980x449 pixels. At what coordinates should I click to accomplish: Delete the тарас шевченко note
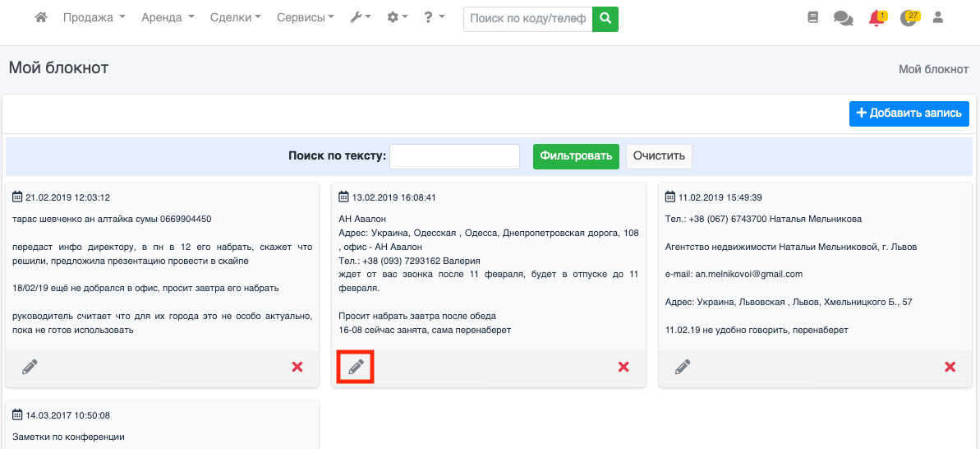click(x=297, y=367)
